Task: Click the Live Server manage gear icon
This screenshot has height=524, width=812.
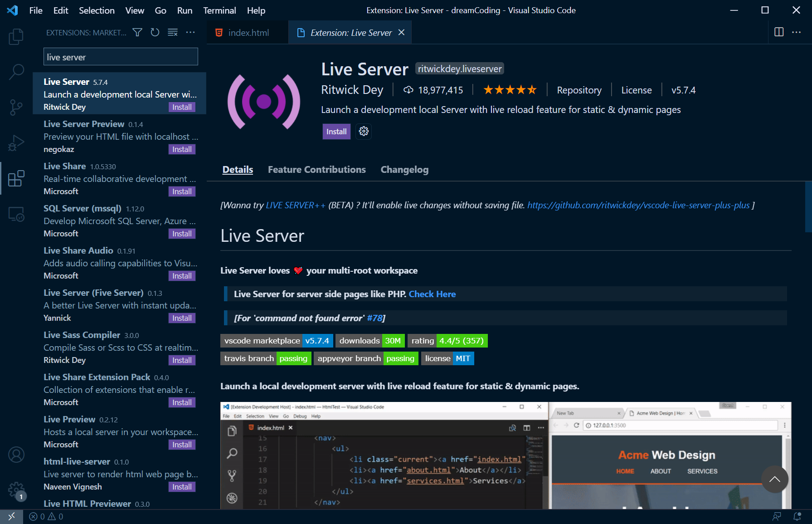Action: (x=364, y=132)
